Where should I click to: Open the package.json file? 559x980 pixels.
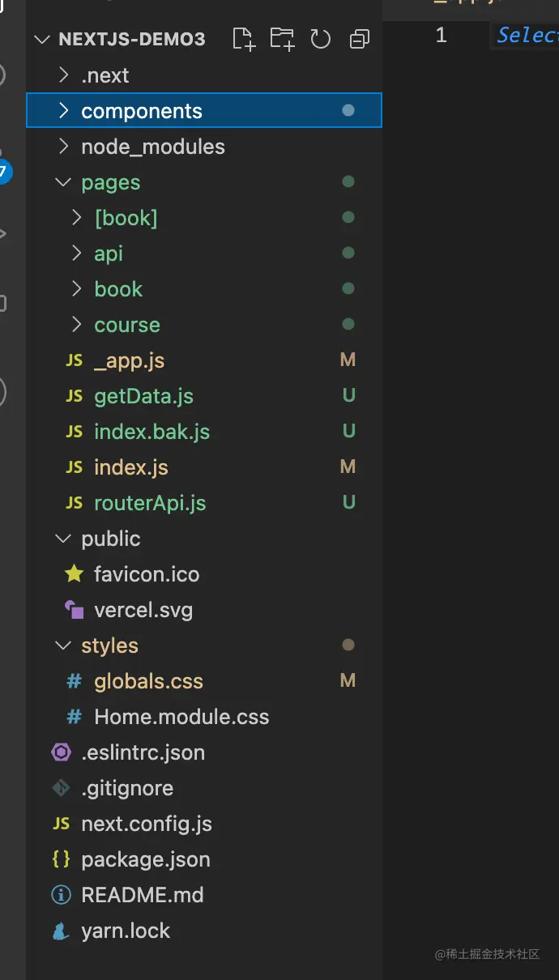tap(145, 859)
